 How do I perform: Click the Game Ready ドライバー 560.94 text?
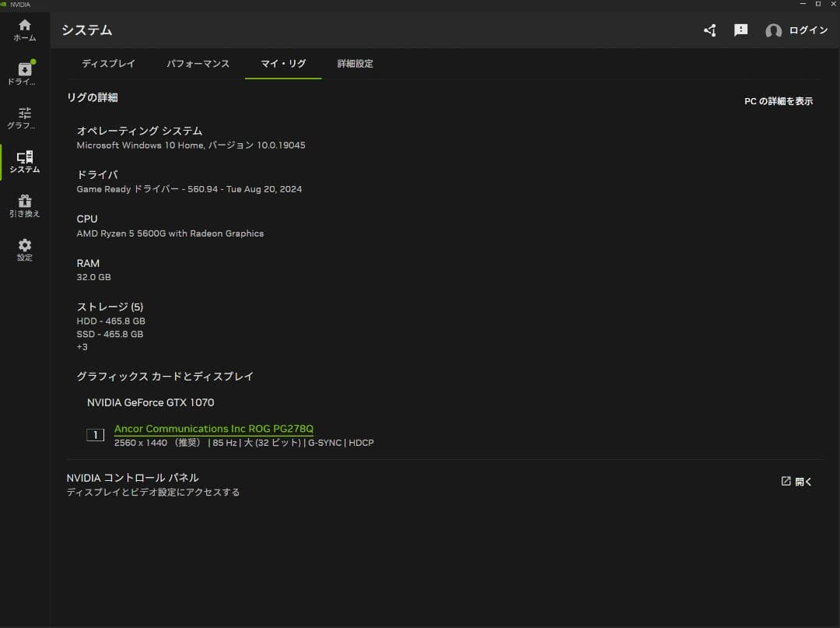click(189, 189)
